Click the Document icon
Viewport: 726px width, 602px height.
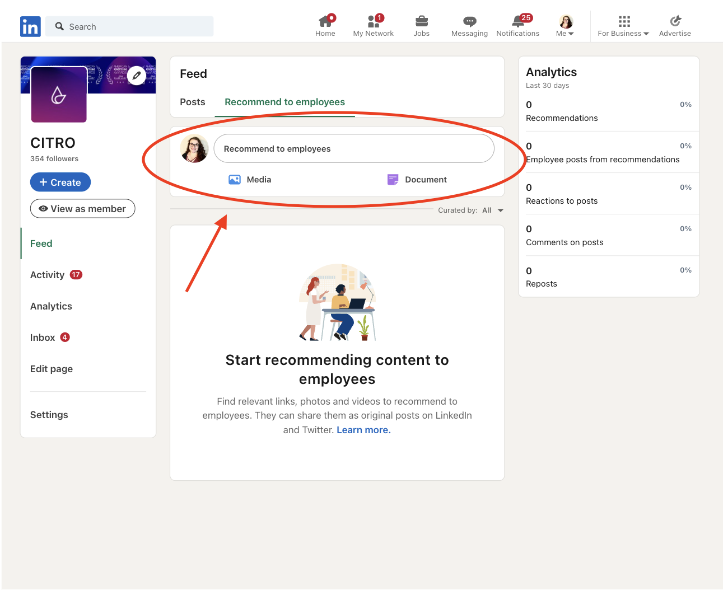pyautogui.click(x=393, y=180)
